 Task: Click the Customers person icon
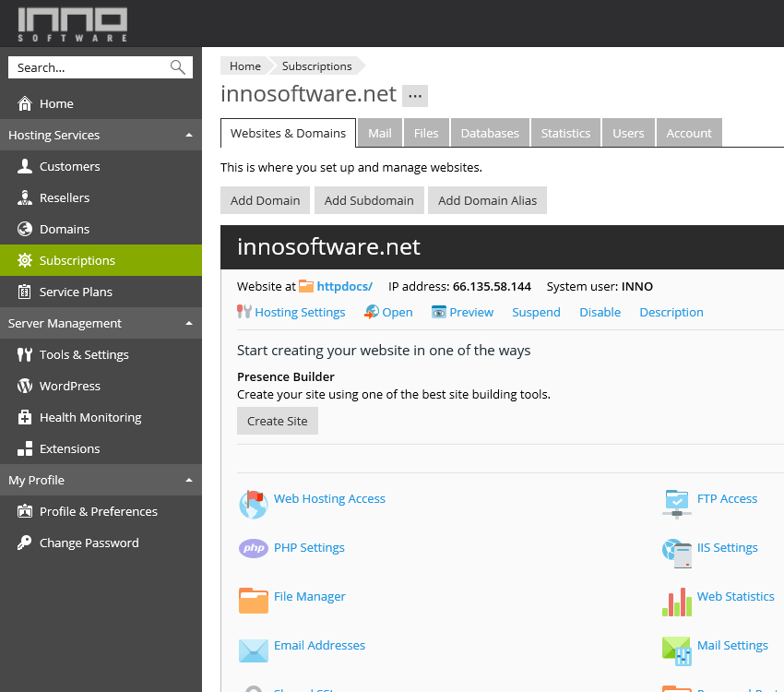click(x=25, y=166)
